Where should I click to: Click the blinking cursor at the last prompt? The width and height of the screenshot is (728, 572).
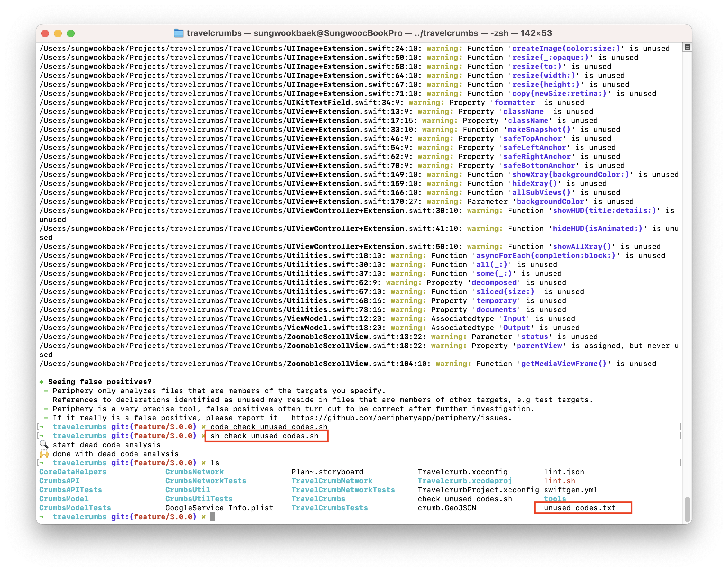pos(213,517)
